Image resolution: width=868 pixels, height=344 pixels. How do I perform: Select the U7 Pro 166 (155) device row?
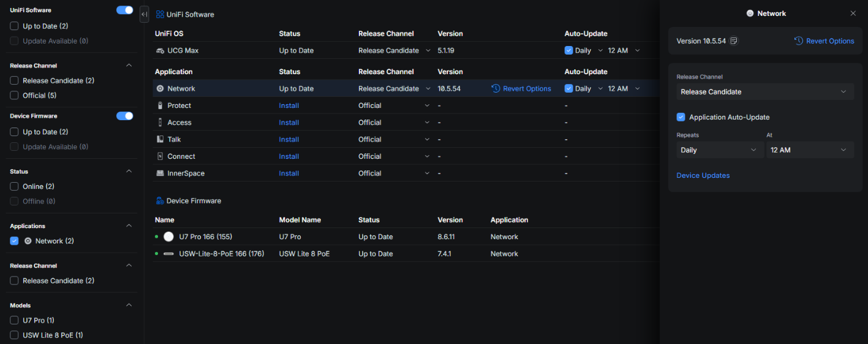coord(406,237)
